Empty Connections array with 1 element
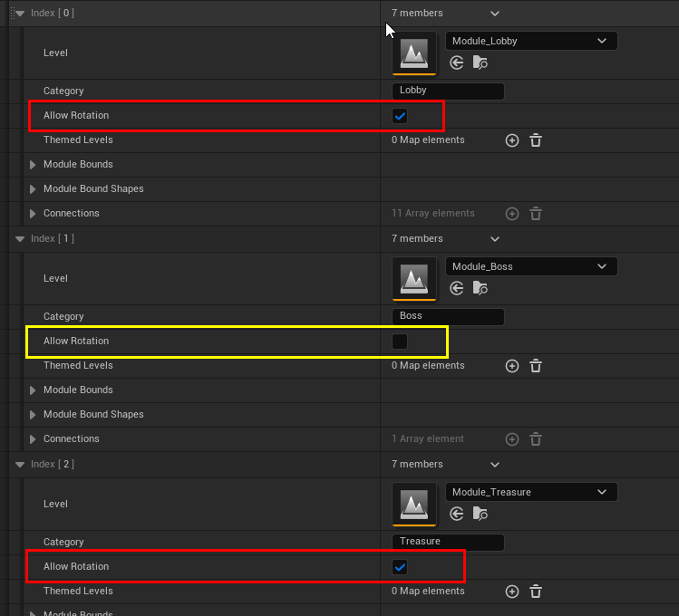Viewport: 679px width, 616px height. tap(536, 439)
